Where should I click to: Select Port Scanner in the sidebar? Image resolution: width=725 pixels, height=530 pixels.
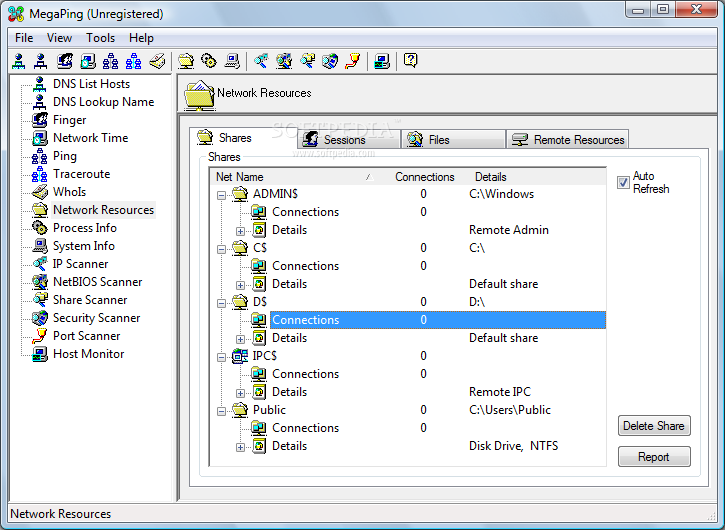pos(86,336)
